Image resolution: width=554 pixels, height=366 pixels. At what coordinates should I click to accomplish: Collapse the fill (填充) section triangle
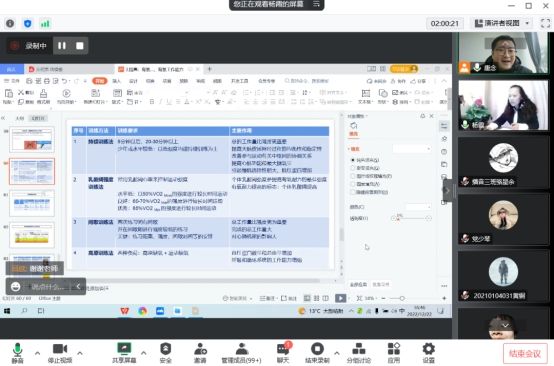click(x=349, y=149)
